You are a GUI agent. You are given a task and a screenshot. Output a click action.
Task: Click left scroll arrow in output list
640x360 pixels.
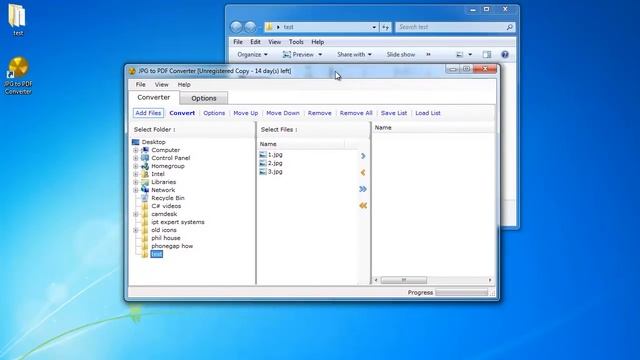point(376,280)
